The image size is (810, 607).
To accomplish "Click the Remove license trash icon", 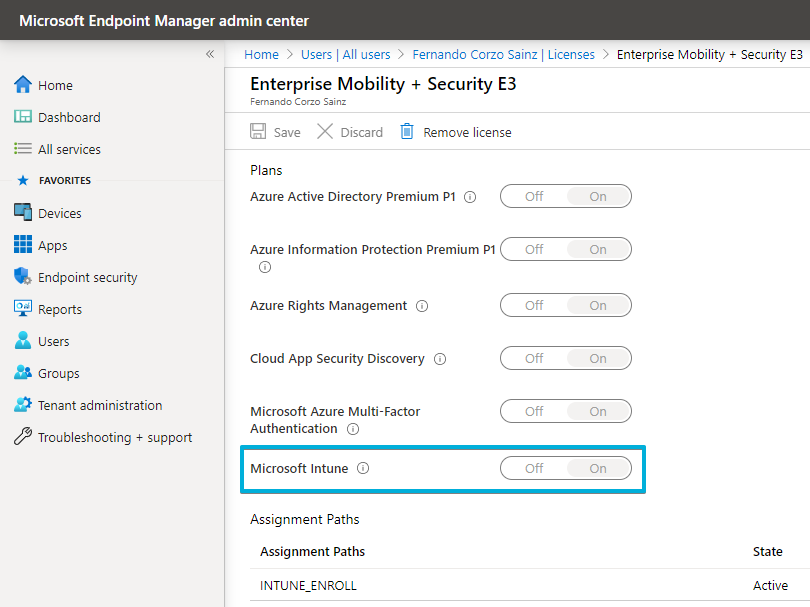I will pos(407,132).
